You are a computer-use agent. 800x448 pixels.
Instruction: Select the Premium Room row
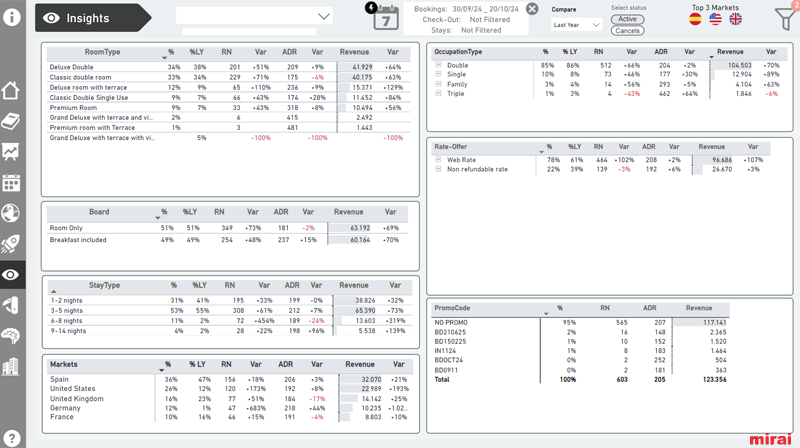(x=228, y=108)
